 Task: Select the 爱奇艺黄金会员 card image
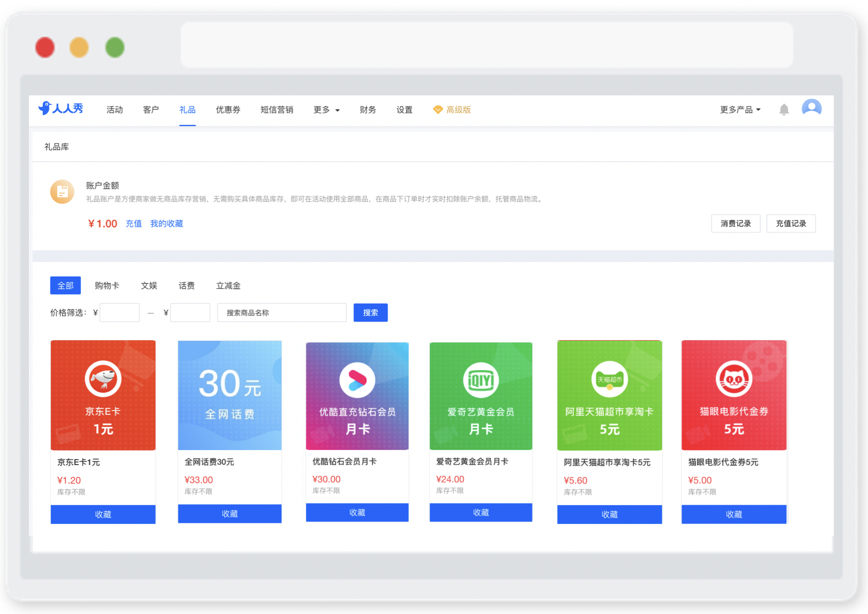[x=481, y=395]
